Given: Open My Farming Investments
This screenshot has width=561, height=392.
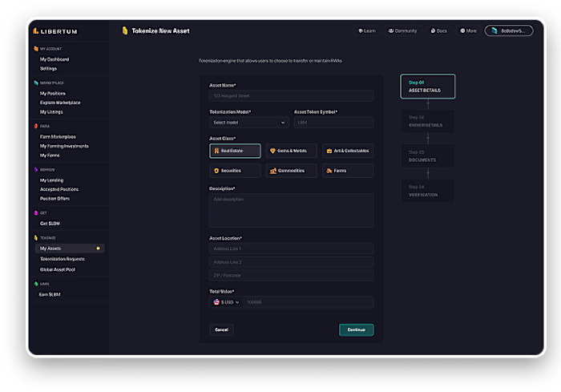Looking at the screenshot, I should tap(64, 146).
